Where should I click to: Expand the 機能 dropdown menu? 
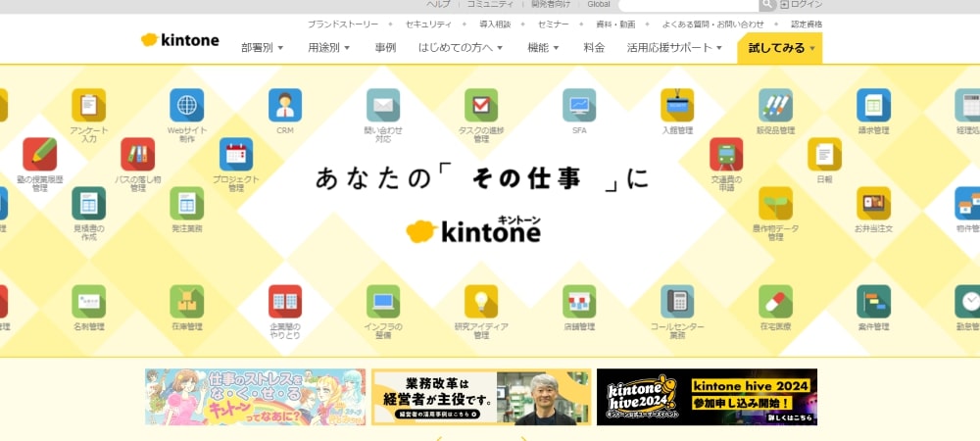(543, 47)
